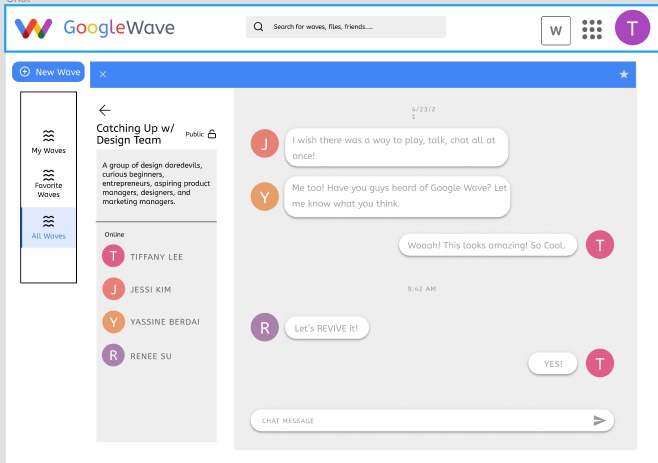
Task: Click the Public lock icon
Action: tap(212, 134)
